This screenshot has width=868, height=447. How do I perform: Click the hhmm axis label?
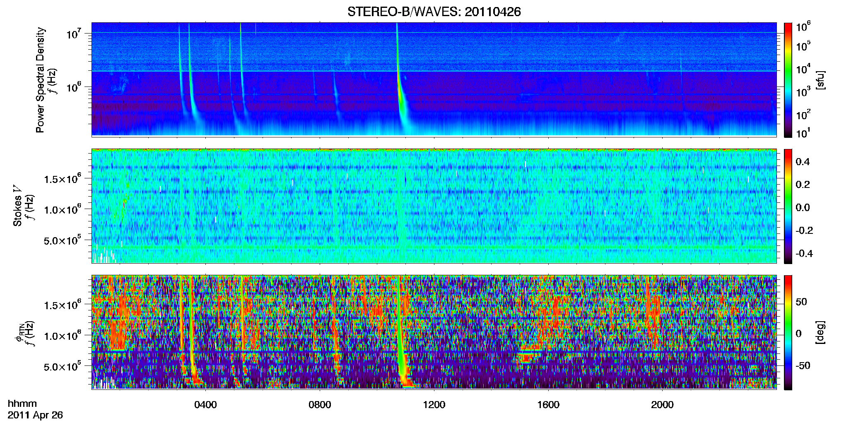(x=22, y=404)
